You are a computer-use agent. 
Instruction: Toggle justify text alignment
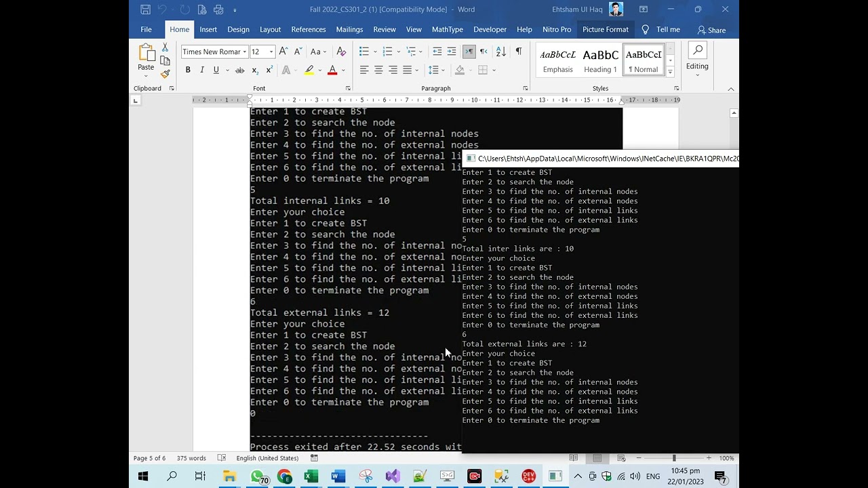click(x=407, y=70)
